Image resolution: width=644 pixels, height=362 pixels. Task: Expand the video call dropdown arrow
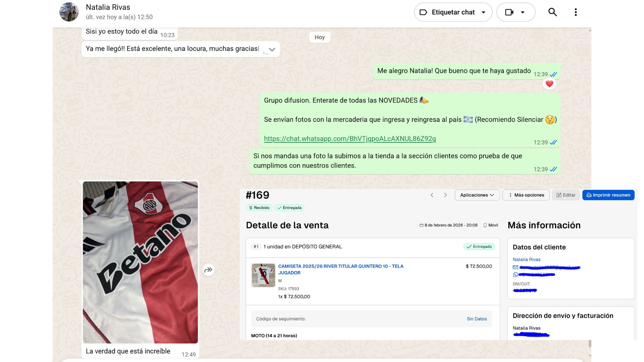(x=523, y=12)
